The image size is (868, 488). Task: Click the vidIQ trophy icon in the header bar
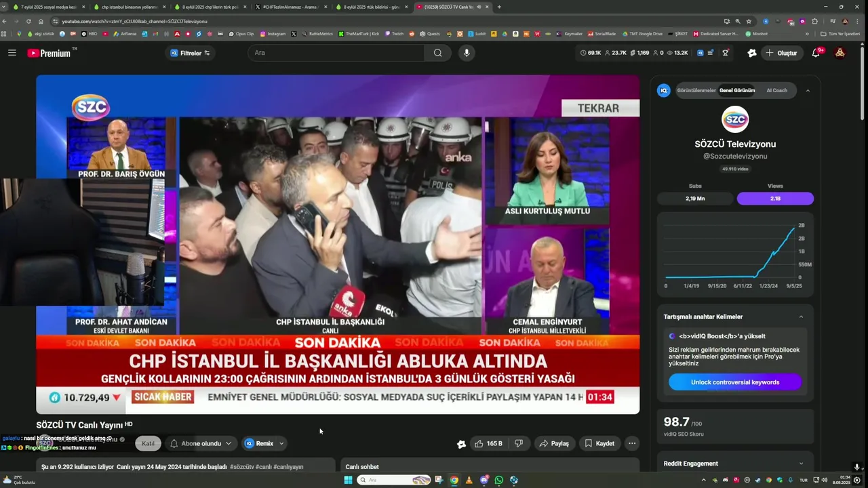tap(726, 53)
